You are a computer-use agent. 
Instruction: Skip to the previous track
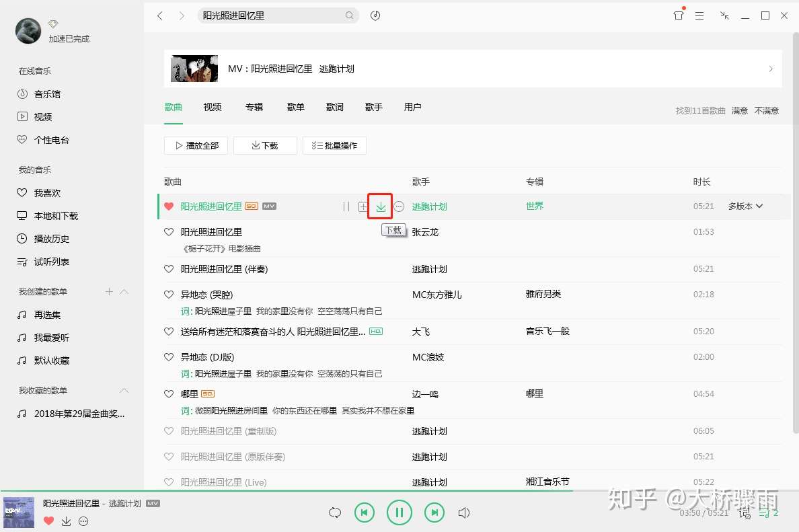pyautogui.click(x=365, y=512)
